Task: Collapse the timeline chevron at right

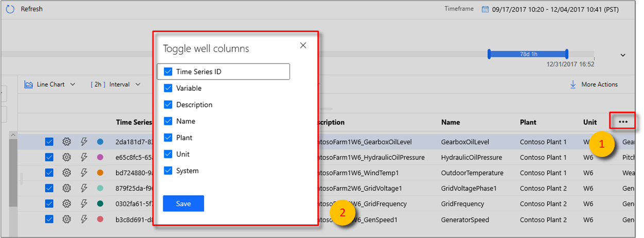Action: [623, 55]
